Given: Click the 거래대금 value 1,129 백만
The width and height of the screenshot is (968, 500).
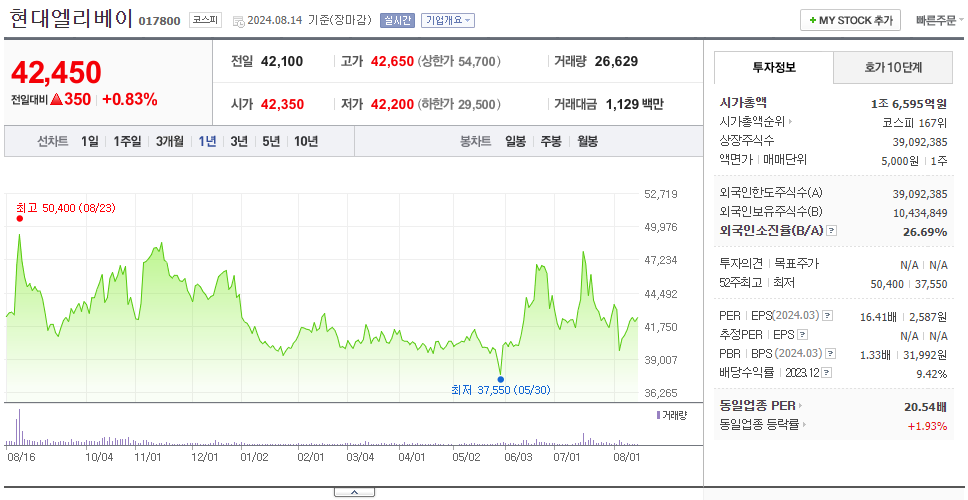Looking at the screenshot, I should (635, 104).
